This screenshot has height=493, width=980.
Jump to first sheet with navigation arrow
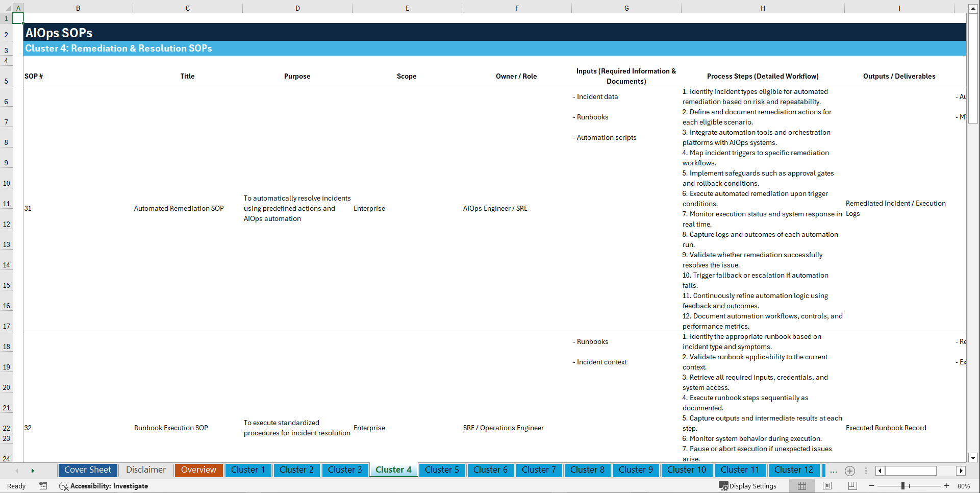tap(17, 471)
